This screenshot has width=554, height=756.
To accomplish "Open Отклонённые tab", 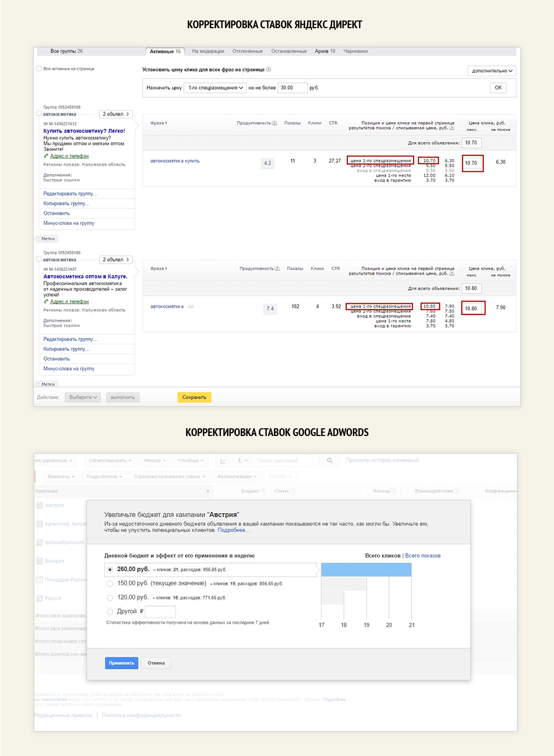I will pos(247,51).
